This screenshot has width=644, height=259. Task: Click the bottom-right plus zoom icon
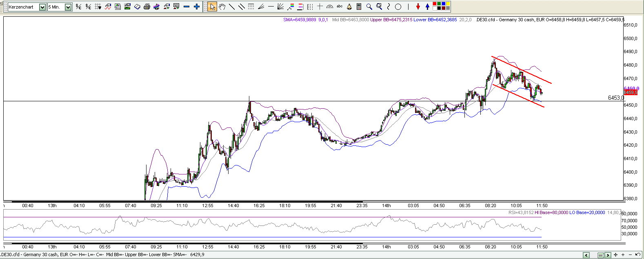tap(623, 255)
